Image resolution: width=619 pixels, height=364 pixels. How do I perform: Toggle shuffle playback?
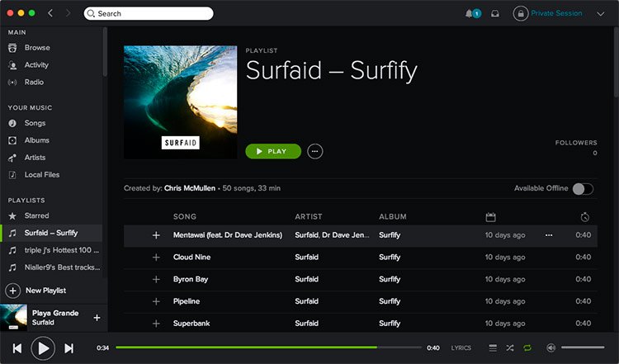(x=510, y=348)
